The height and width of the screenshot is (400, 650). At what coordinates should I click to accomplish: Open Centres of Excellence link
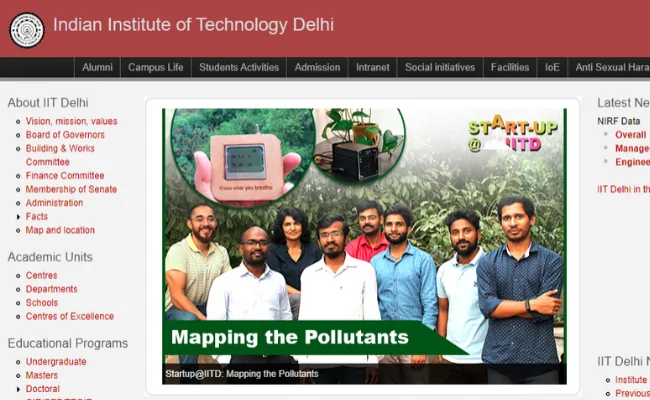coord(70,316)
